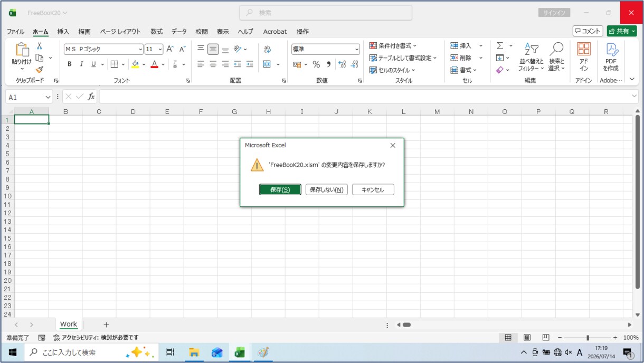Click the text orientation icon
The height and width of the screenshot is (363, 644).
click(x=238, y=49)
